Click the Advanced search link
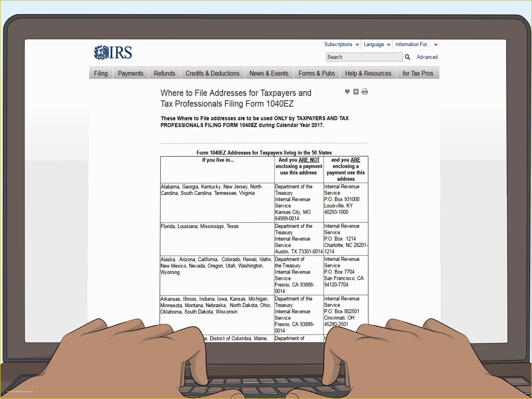 427,57
